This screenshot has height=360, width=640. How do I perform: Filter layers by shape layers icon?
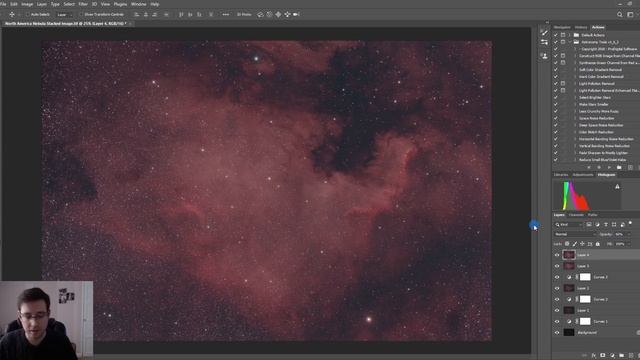pyautogui.click(x=614, y=224)
